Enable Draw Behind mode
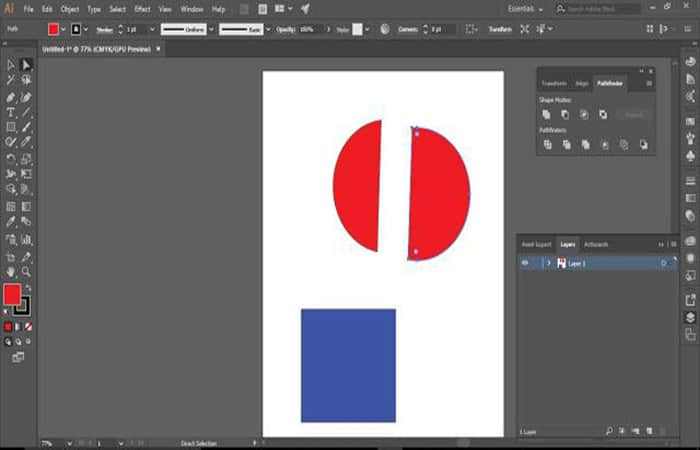 pyautogui.click(x=18, y=342)
